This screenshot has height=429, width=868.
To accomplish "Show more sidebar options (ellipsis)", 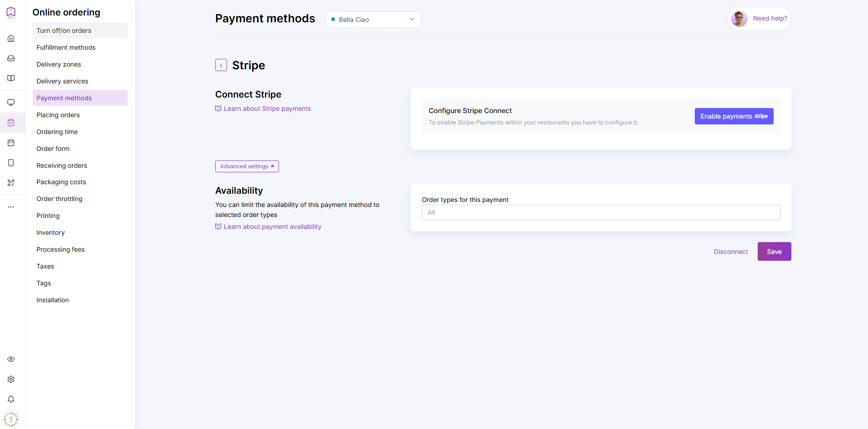I will [11, 207].
